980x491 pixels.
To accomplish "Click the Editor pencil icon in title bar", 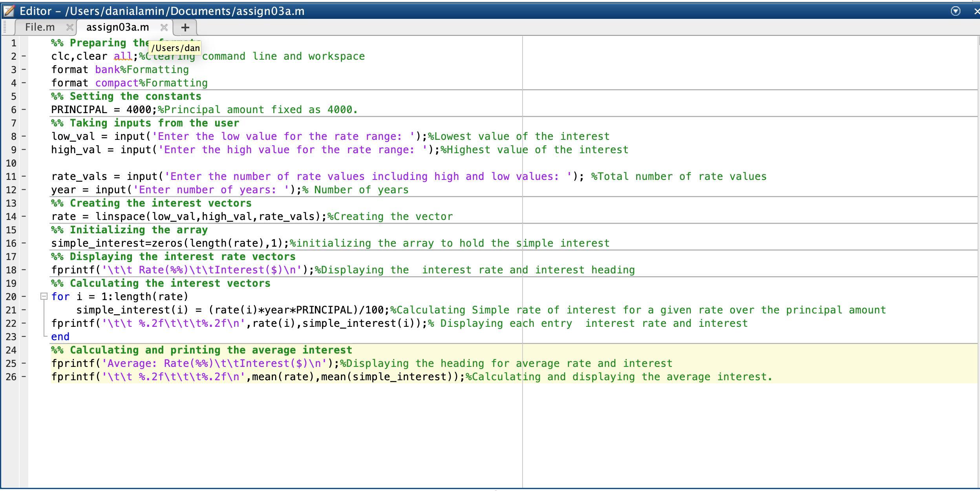I will (x=9, y=11).
